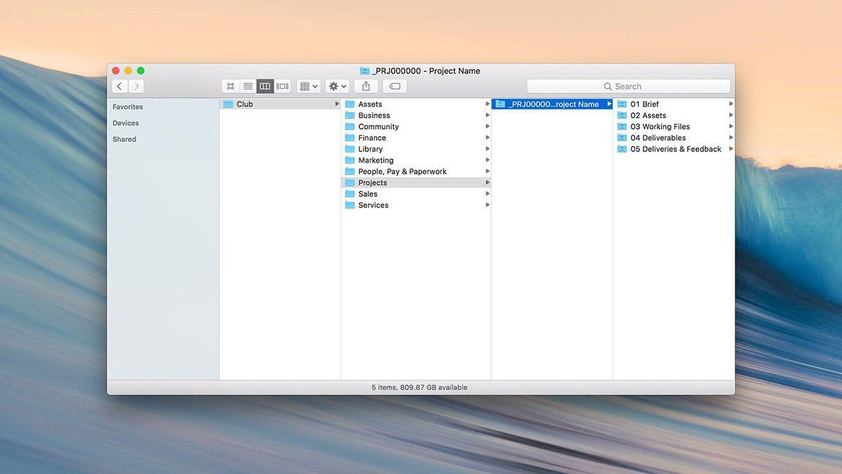The height and width of the screenshot is (474, 842).
Task: Click the Community folder icon
Action: pos(350,127)
